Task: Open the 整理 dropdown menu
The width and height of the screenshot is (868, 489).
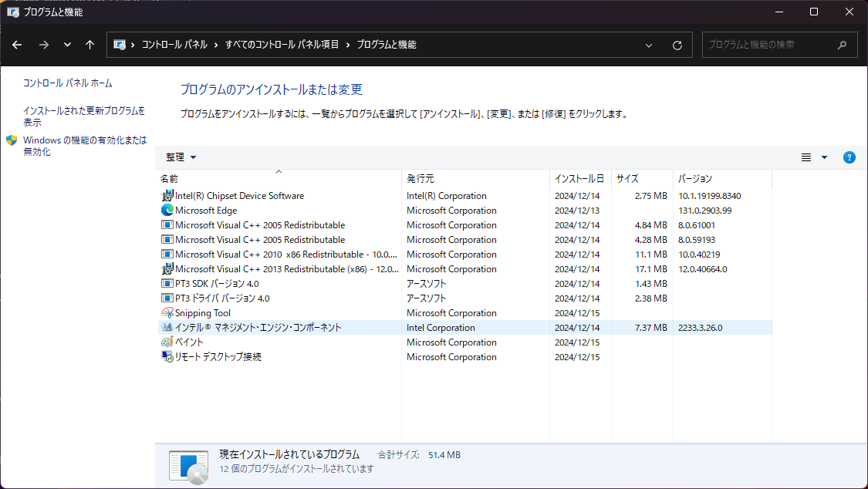Action: (x=181, y=157)
